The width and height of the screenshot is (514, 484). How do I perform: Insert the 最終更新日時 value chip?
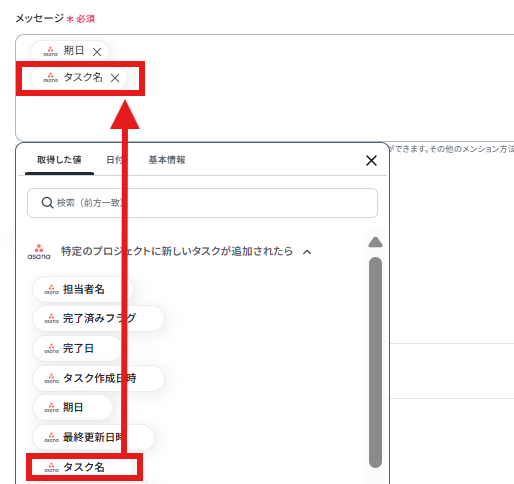click(93, 437)
